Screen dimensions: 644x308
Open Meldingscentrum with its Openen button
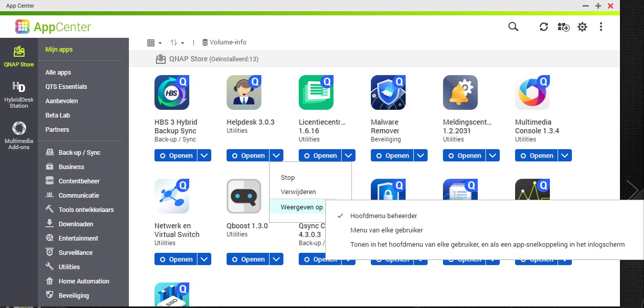[464, 155]
